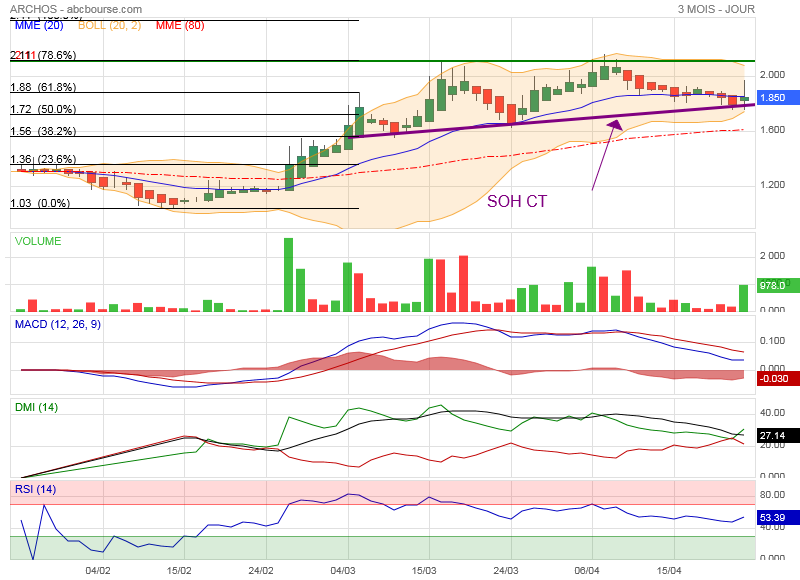Click the MME (80) indicator legend
Screen dimensions: 800x580
180,26
